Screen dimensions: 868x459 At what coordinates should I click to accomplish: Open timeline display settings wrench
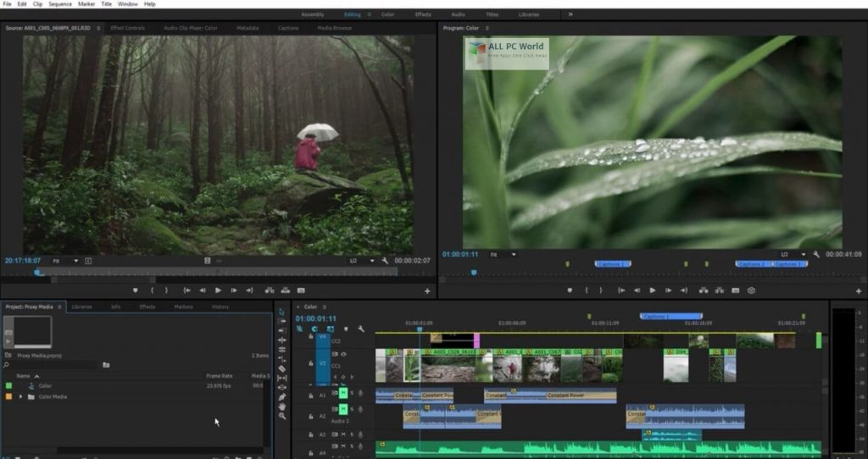click(360, 329)
